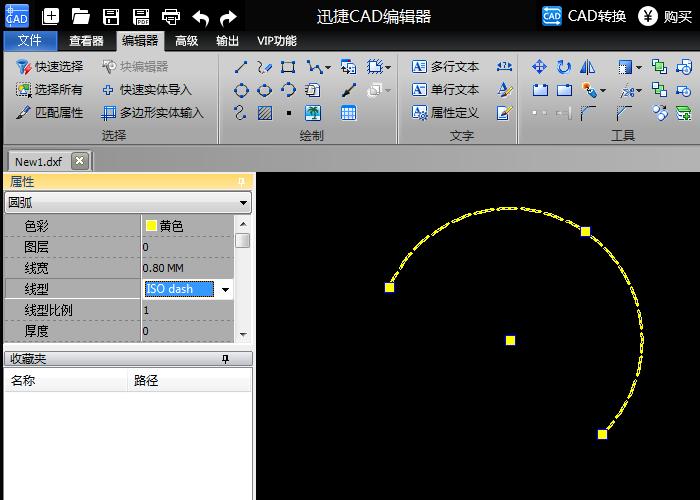Open the polyline tool dropdown arrow
The image size is (700, 500).
click(x=327, y=68)
